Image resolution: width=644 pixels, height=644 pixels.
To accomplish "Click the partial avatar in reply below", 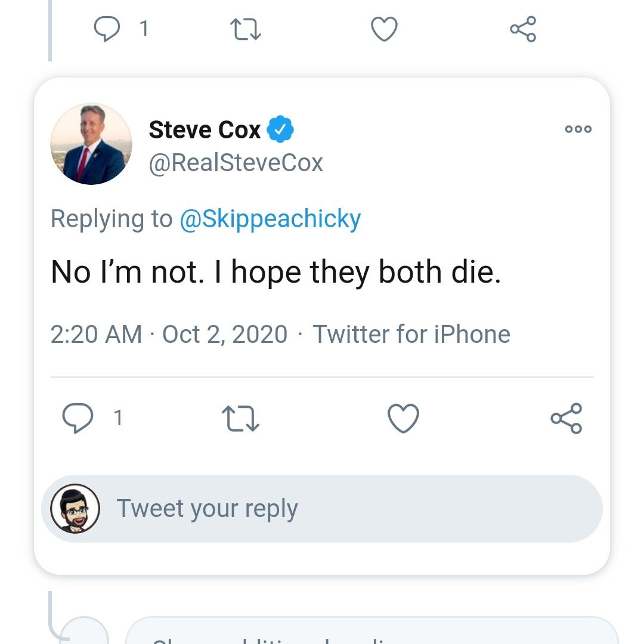I will pyautogui.click(x=85, y=630).
